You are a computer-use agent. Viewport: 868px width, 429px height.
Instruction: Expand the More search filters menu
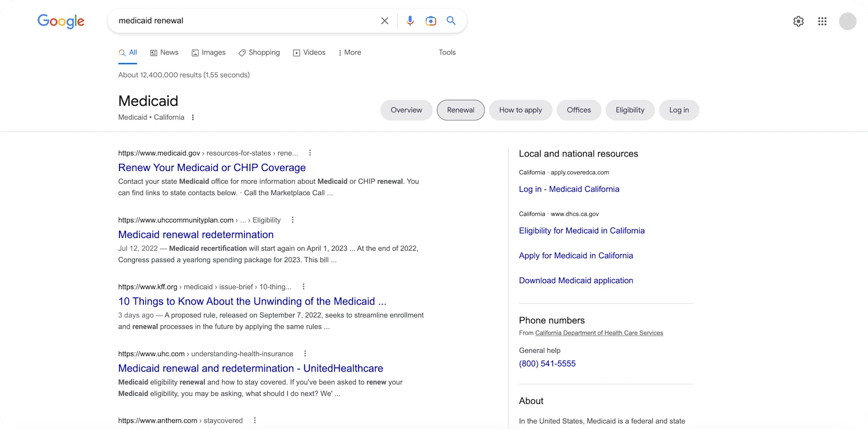click(x=350, y=53)
